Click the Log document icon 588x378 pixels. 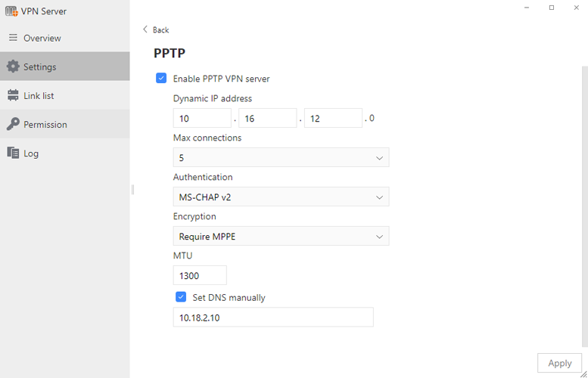tap(13, 153)
